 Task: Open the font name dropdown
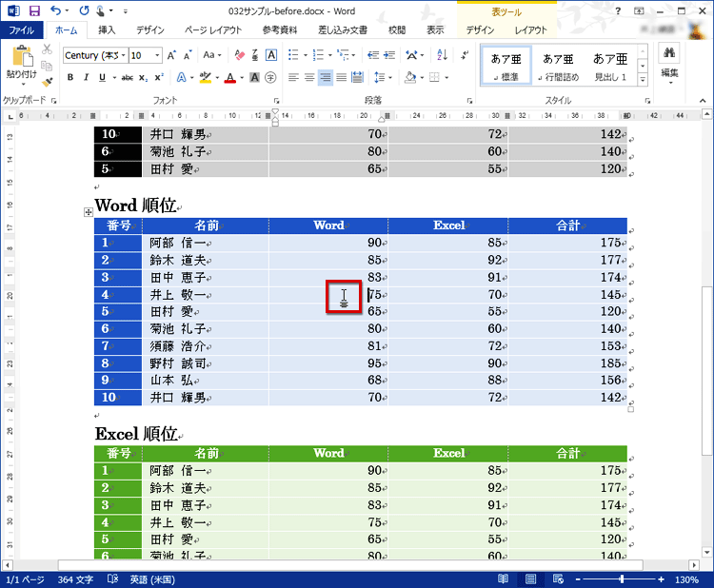pyautogui.click(x=124, y=55)
